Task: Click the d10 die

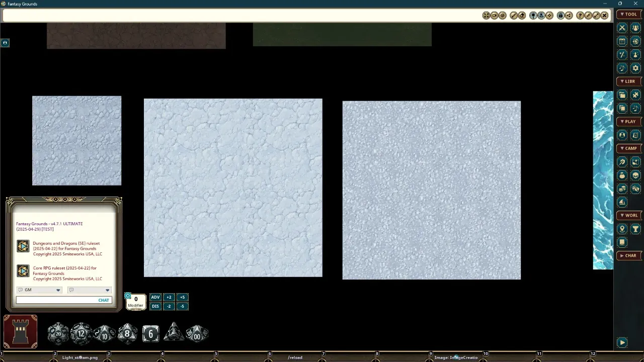Action: click(x=104, y=334)
